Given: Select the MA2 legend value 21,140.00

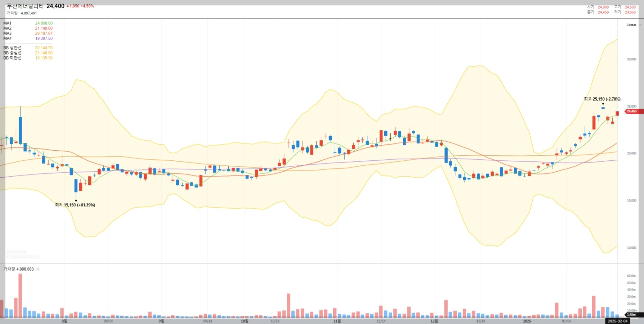Looking at the screenshot, I should pyautogui.click(x=44, y=28).
